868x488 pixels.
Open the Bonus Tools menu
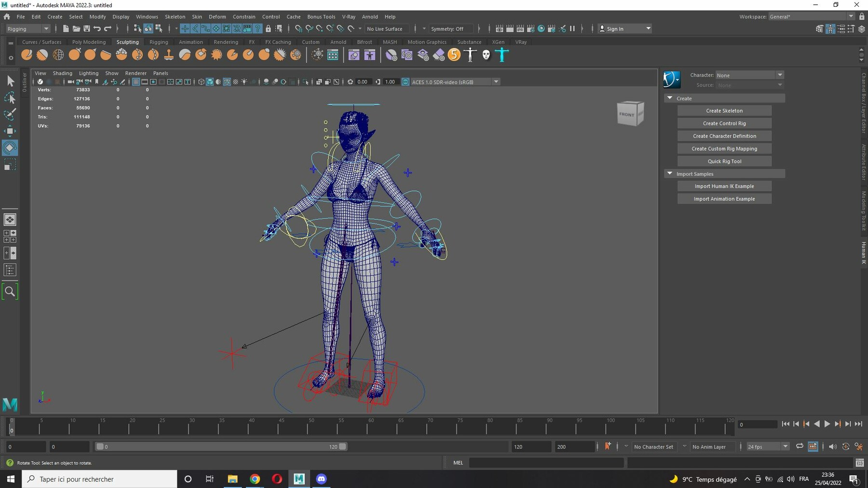pos(321,16)
